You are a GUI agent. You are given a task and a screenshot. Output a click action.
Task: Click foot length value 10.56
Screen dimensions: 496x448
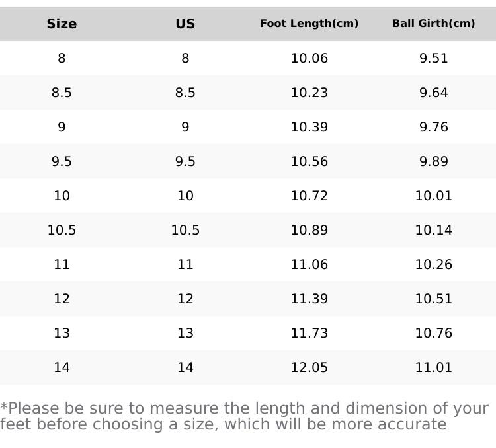pyautogui.click(x=309, y=161)
